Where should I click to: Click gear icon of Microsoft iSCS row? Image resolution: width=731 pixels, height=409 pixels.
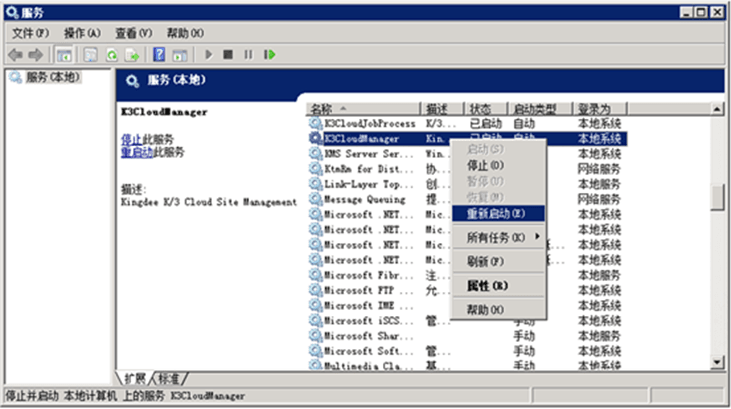point(315,320)
